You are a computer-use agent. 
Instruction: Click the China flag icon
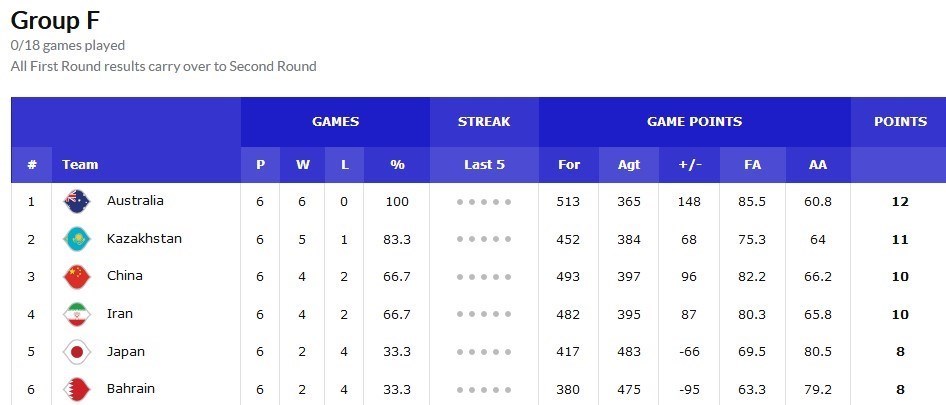point(78,276)
